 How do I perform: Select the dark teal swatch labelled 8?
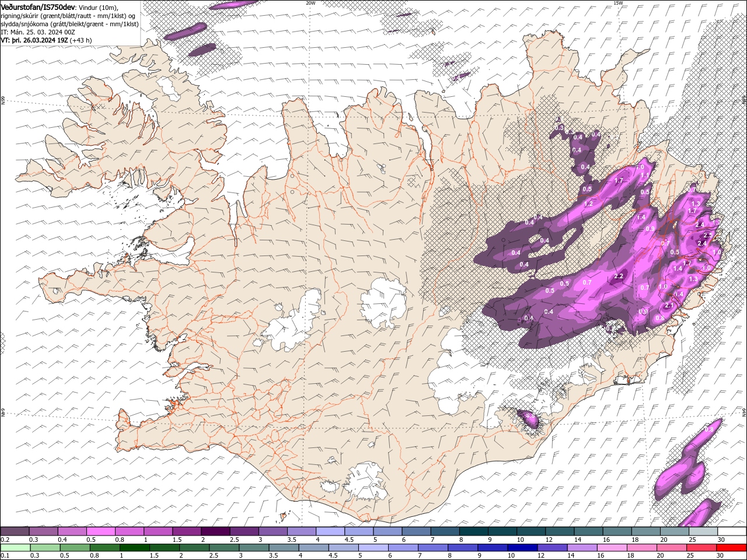coord(473,531)
